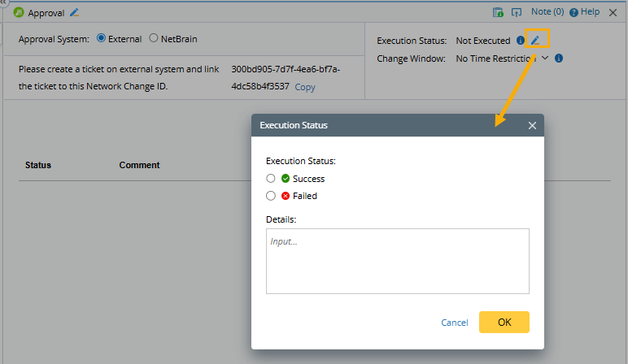
Task: Click Copy link for Network Change ID
Action: coord(305,87)
